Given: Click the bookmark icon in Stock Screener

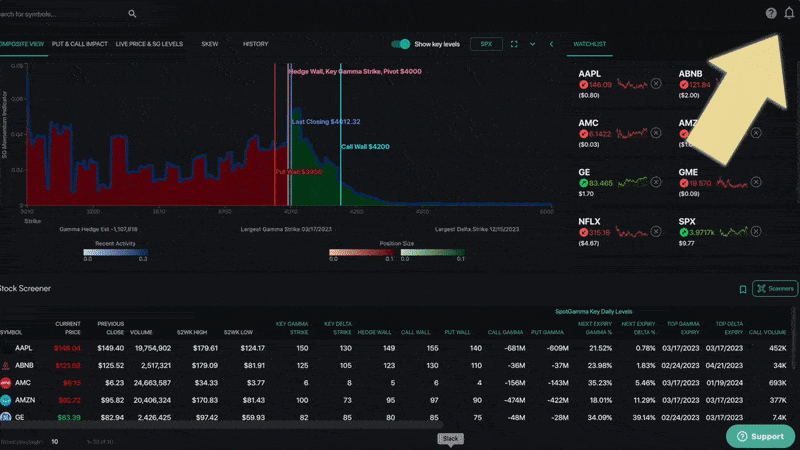Looking at the screenshot, I should click(x=743, y=289).
